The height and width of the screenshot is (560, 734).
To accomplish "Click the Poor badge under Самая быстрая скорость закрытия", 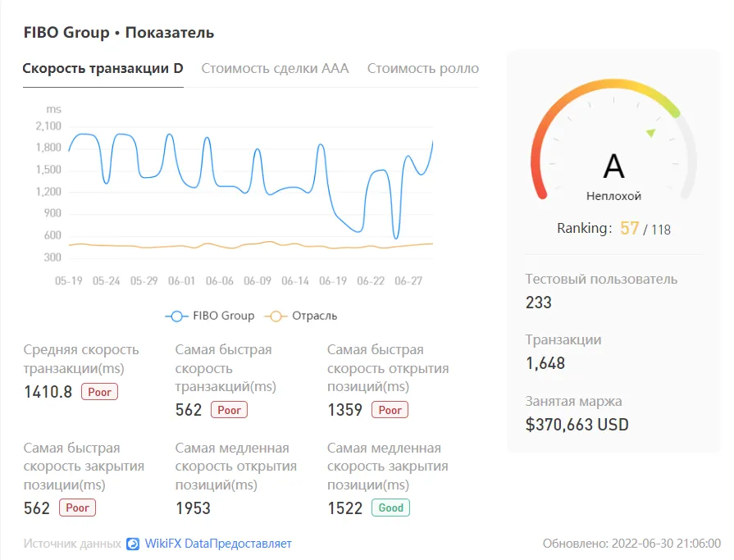I will click(77, 508).
